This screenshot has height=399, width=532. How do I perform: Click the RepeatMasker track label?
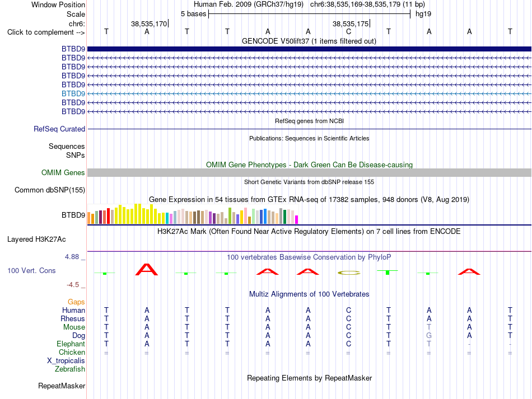(x=62, y=386)
